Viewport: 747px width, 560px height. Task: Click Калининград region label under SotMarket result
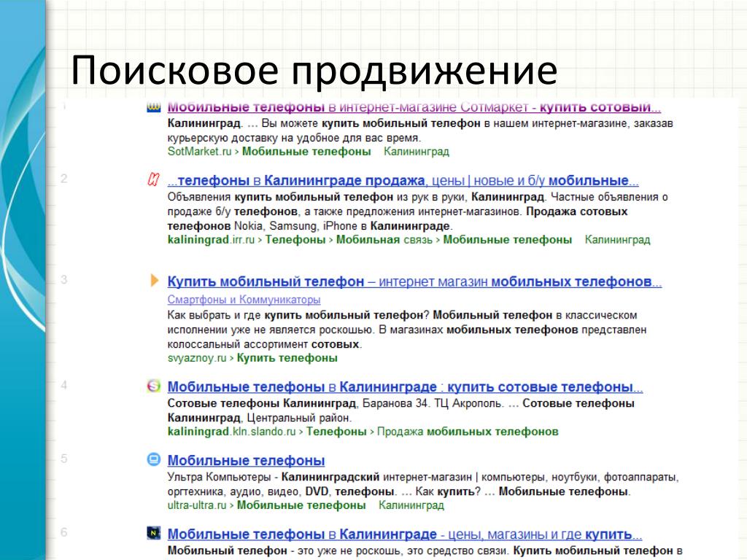coord(417,152)
